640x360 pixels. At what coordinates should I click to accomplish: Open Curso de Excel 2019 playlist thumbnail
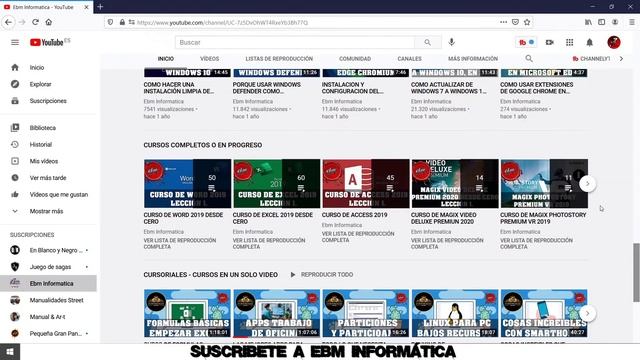(x=276, y=184)
